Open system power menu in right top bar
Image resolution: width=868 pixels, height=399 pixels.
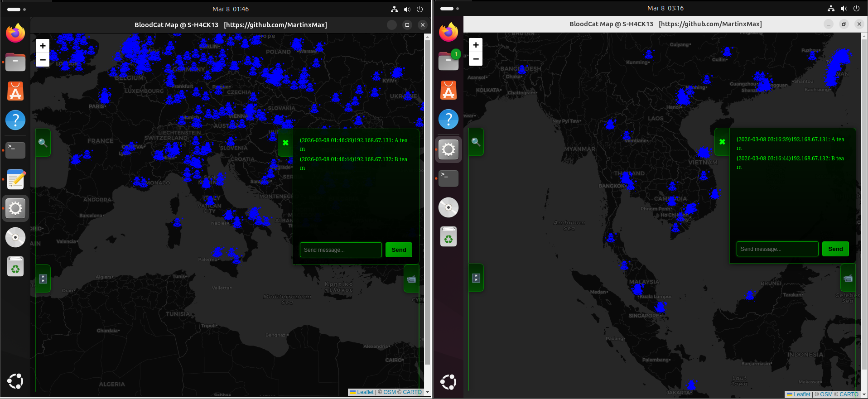tap(856, 8)
